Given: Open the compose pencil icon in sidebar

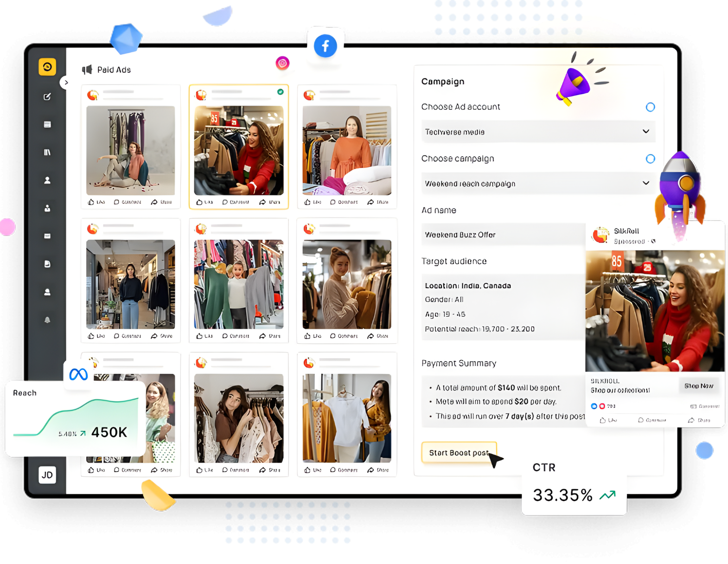Looking at the screenshot, I should pyautogui.click(x=47, y=96).
